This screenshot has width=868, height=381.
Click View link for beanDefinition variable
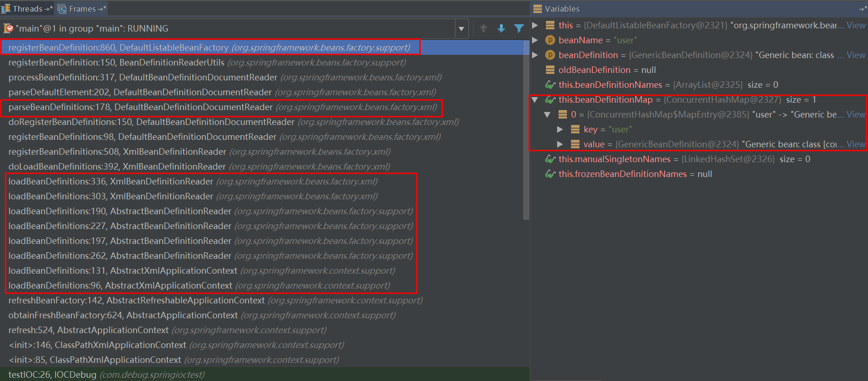(856, 55)
